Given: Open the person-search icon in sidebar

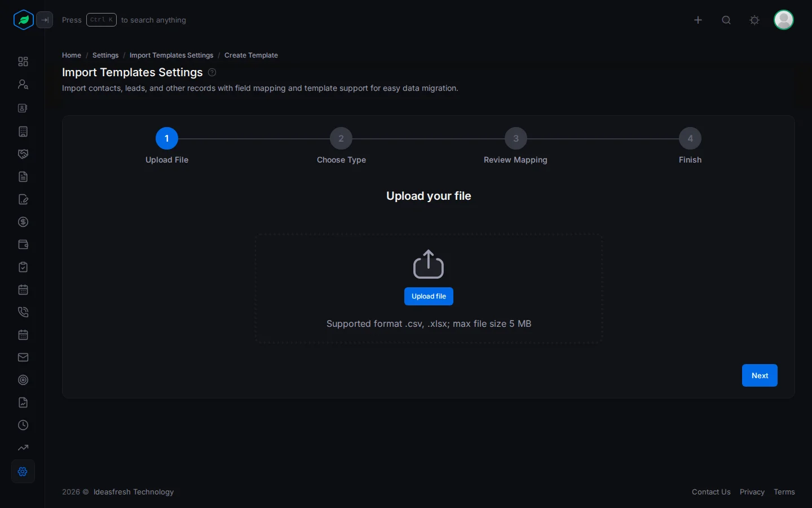Looking at the screenshot, I should click(x=23, y=84).
